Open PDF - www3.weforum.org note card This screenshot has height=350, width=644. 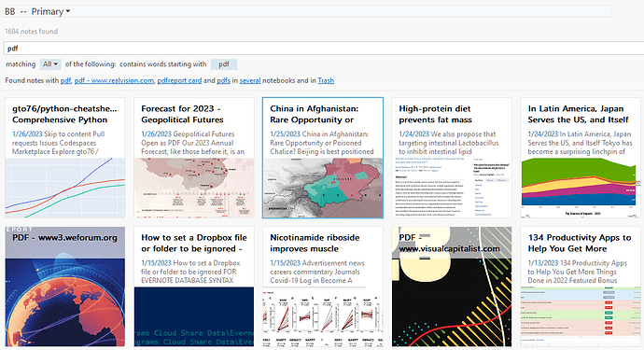[65, 287]
